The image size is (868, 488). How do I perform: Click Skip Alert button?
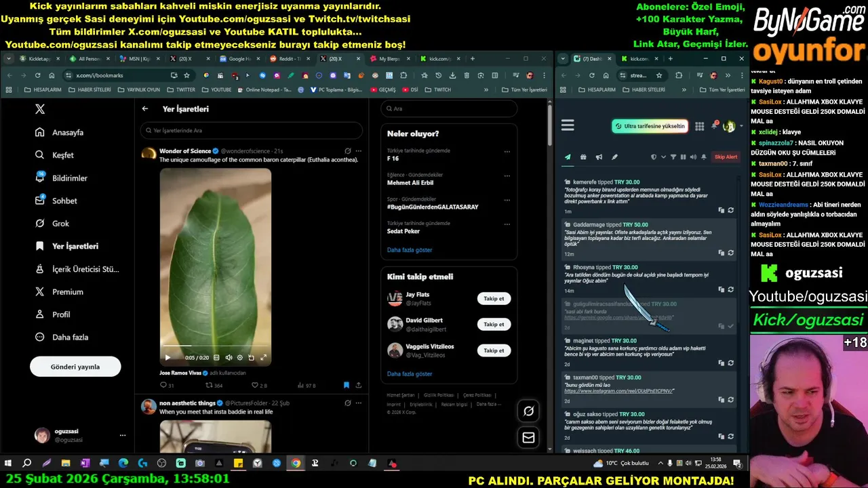tap(726, 157)
